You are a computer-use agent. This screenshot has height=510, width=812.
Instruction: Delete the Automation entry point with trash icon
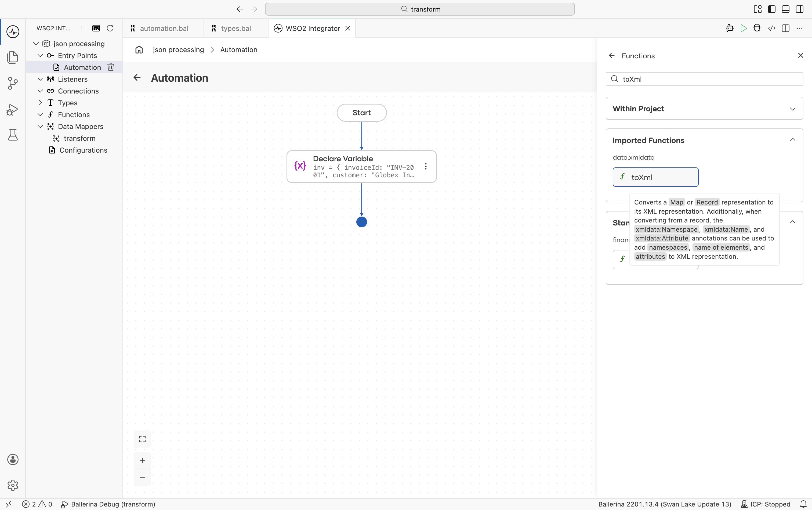[111, 67]
